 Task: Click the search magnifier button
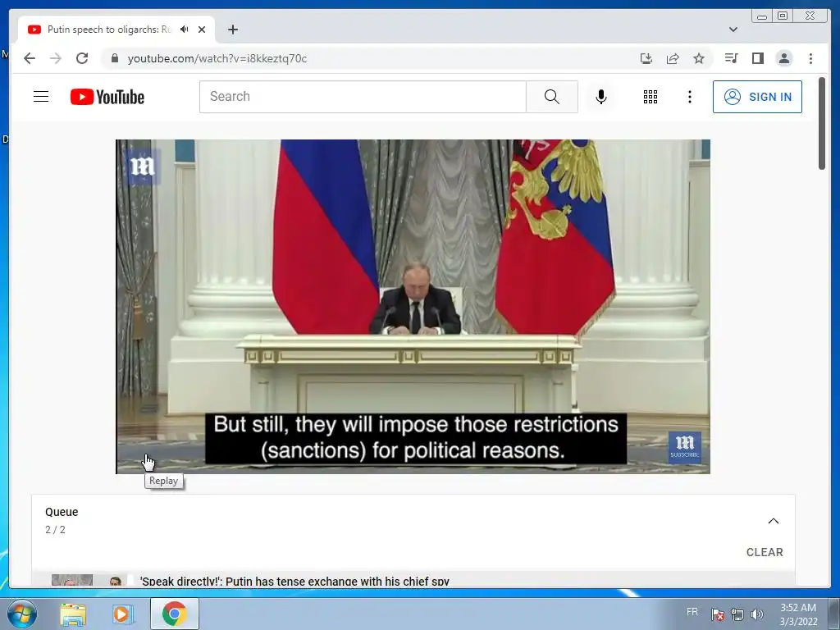[552, 97]
